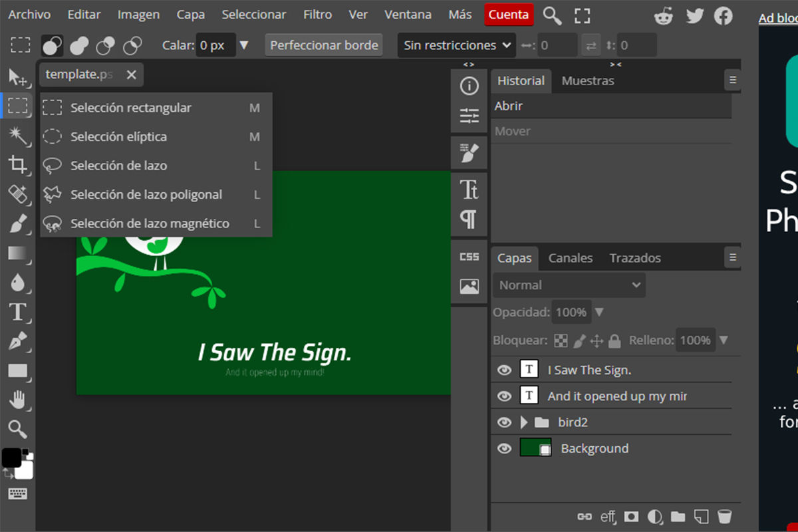Click the trash icon to delete layer
Screen dimensions: 798x532
click(725, 516)
